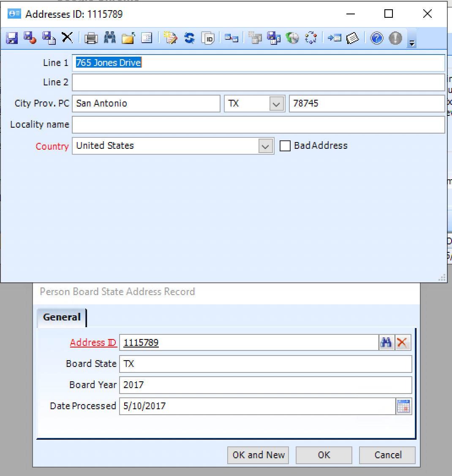Viewport: 452px width, 476px height.
Task: Delete the record using the red X icon
Action: 68,38
